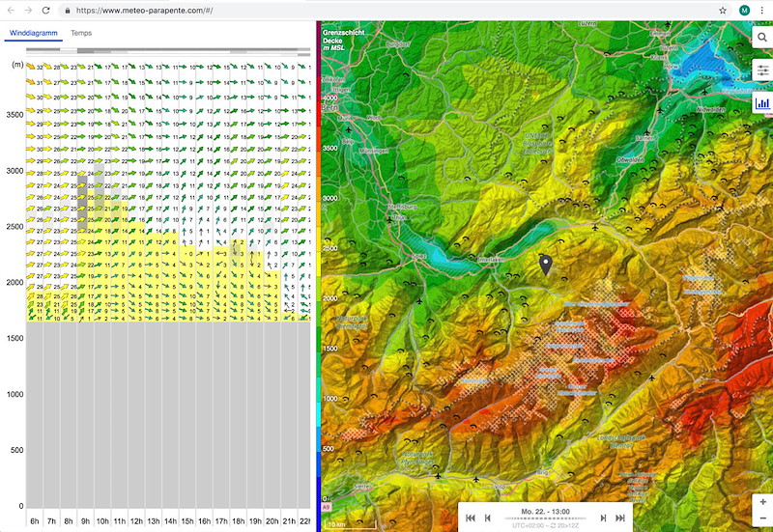Jump to the next day's forecast
The image size is (773, 532).
coord(620,518)
